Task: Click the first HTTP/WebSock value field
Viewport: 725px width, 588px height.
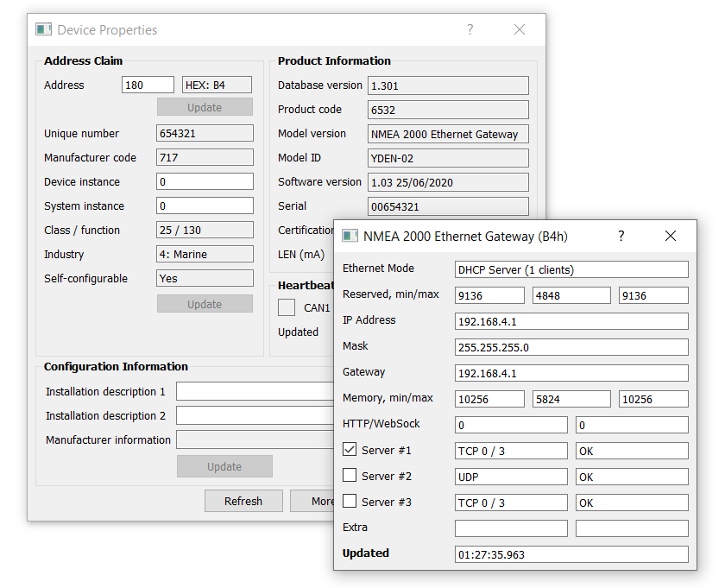Action: 511,425
